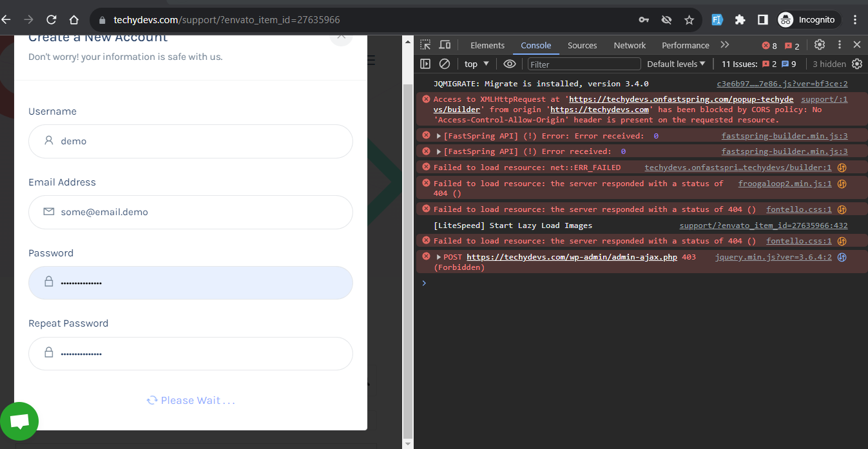Bookmark this page with the star icon
This screenshot has height=449, width=868.
coord(689,20)
